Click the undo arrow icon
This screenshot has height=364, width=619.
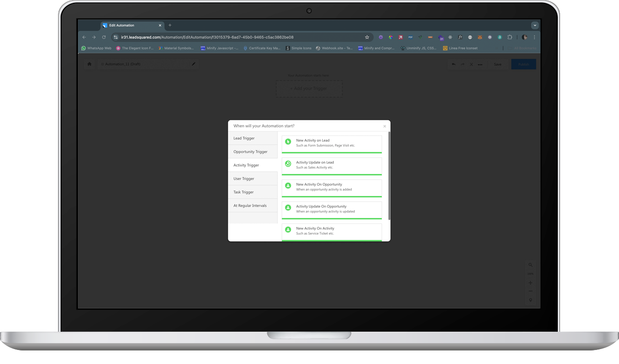(x=454, y=64)
